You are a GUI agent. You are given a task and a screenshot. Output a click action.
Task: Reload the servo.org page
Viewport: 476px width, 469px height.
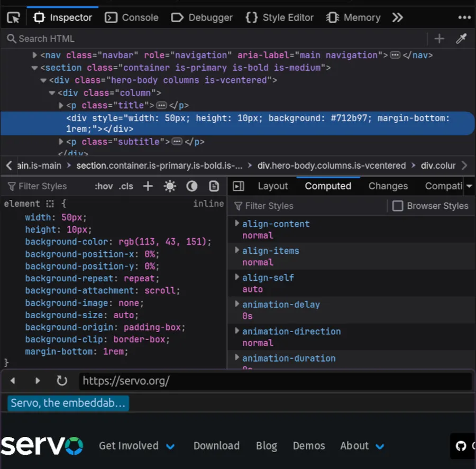click(x=62, y=381)
